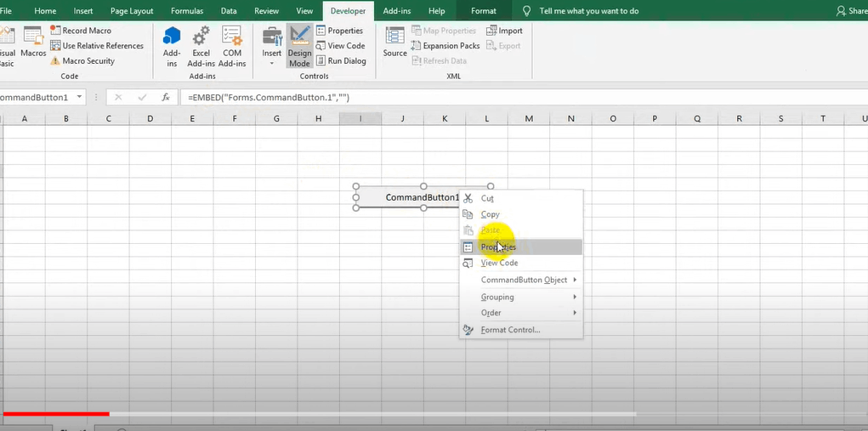868x431 pixels.
Task: Switch to the Formulas tab
Action: [x=187, y=10]
